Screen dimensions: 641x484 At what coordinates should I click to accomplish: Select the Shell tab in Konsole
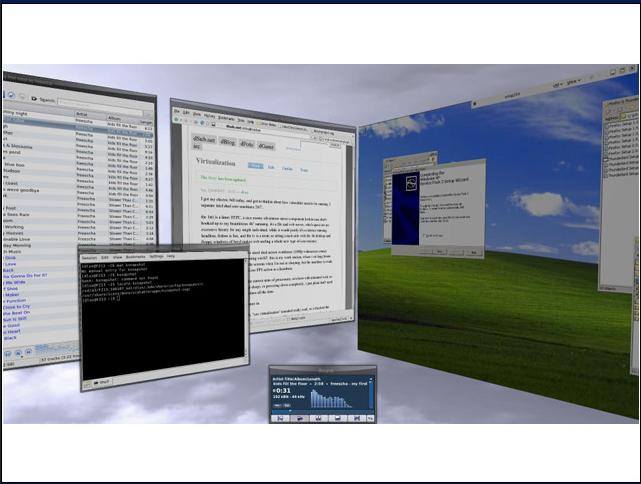pyautogui.click(x=103, y=380)
